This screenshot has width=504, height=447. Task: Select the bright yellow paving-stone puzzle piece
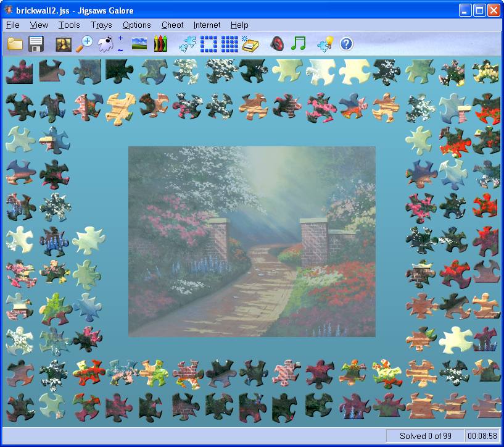[120, 107]
